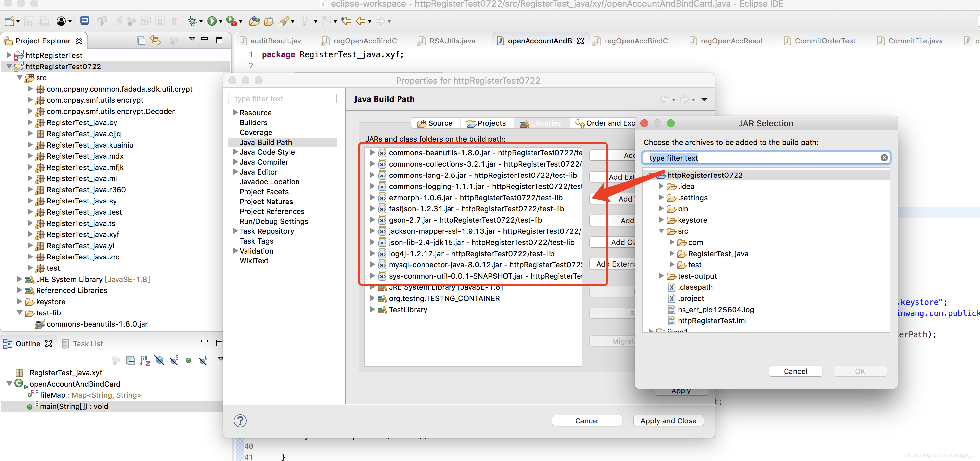The width and height of the screenshot is (980, 461).
Task: Click Collapse All in Project Explorer
Action: (x=141, y=41)
